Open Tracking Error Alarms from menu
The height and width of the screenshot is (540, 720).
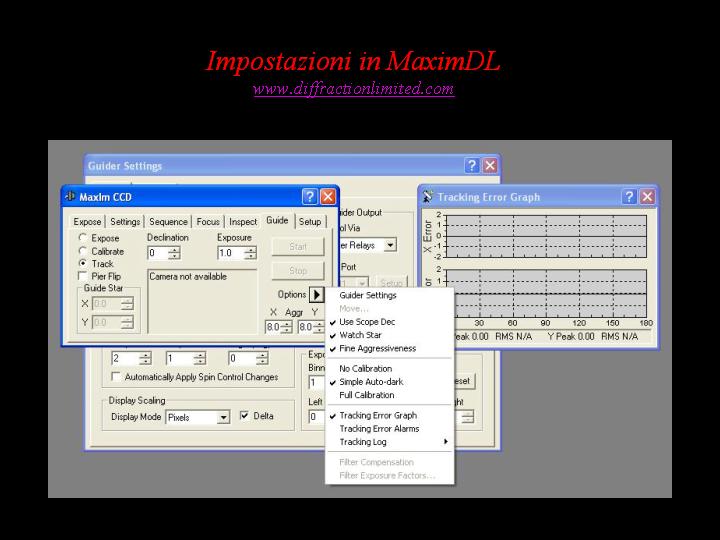pos(390,428)
